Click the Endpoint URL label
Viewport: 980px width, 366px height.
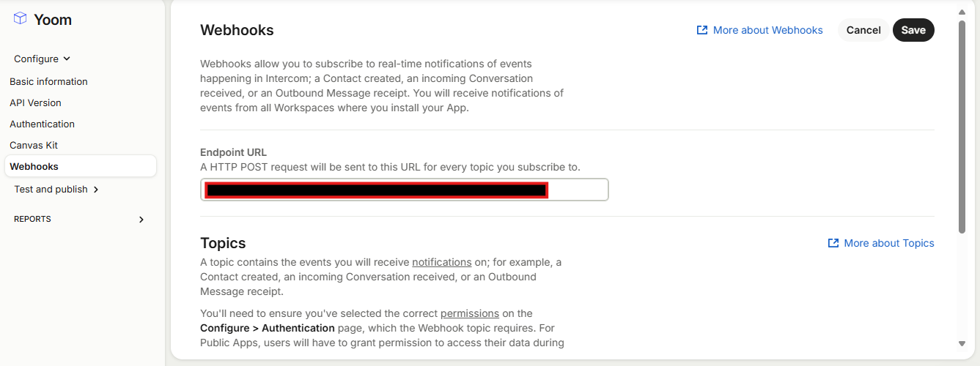coord(233,152)
